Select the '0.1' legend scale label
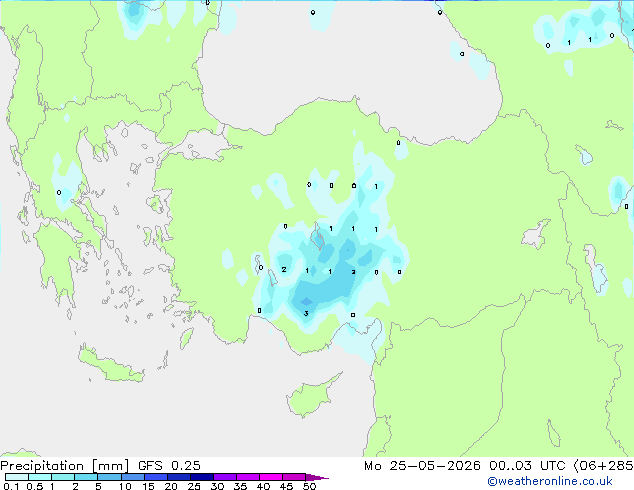Viewport: 634px width, 490px height. point(11,486)
